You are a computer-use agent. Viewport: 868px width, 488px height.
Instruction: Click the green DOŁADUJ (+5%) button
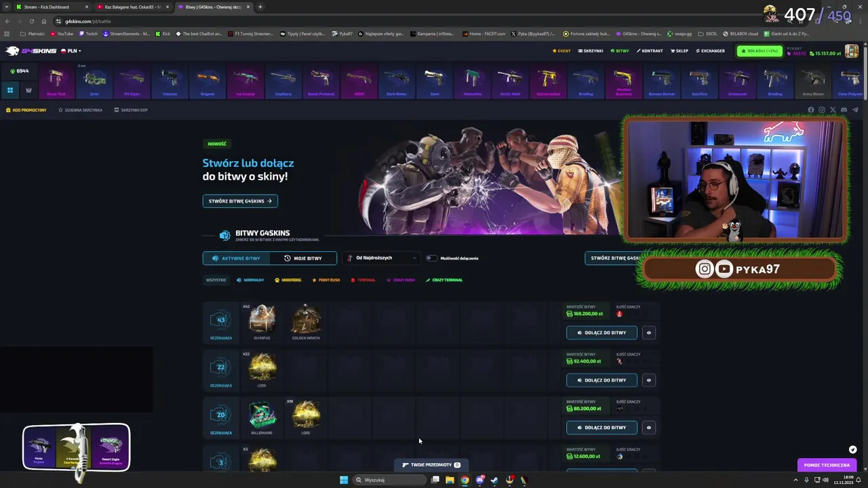pos(759,51)
